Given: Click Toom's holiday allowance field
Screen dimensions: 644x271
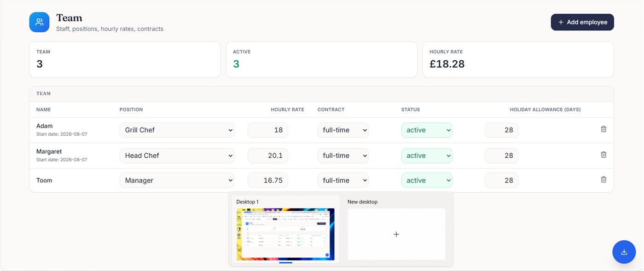Looking at the screenshot, I should pos(502,180).
